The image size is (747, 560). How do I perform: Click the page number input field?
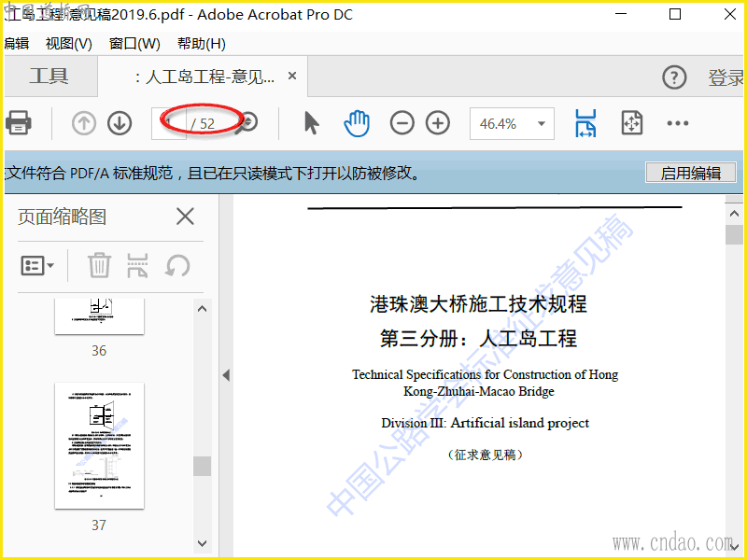pyautogui.click(x=169, y=124)
